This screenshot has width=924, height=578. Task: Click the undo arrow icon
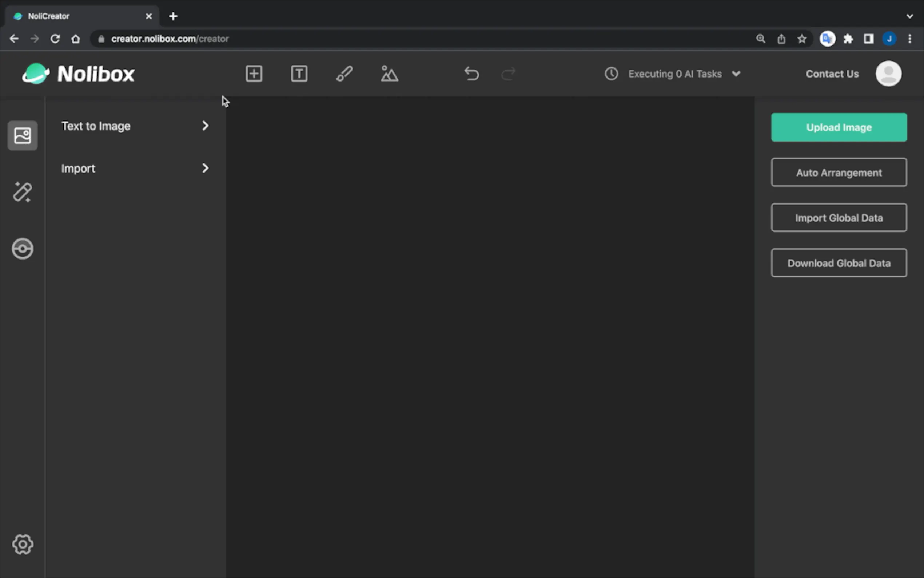[x=472, y=74]
